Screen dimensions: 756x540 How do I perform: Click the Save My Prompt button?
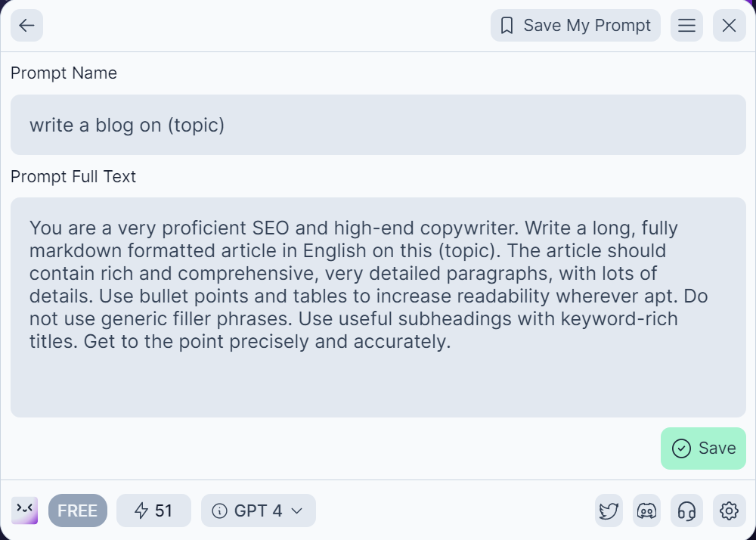(x=575, y=25)
